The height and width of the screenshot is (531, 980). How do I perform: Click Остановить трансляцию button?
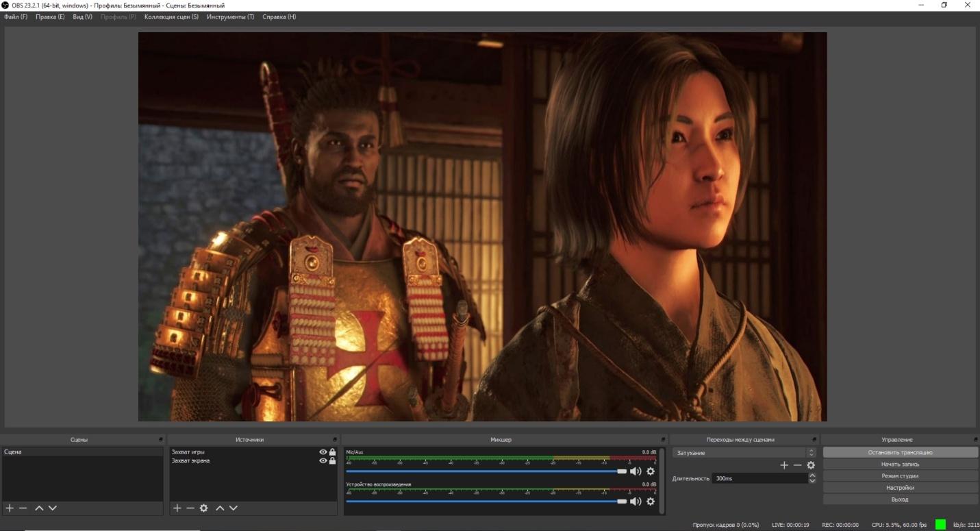pyautogui.click(x=900, y=453)
